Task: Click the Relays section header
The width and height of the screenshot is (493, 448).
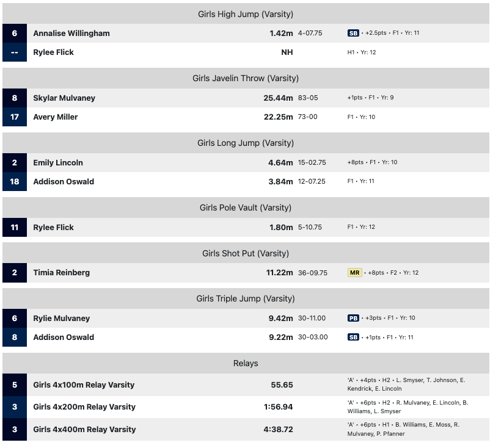Action: [x=246, y=363]
